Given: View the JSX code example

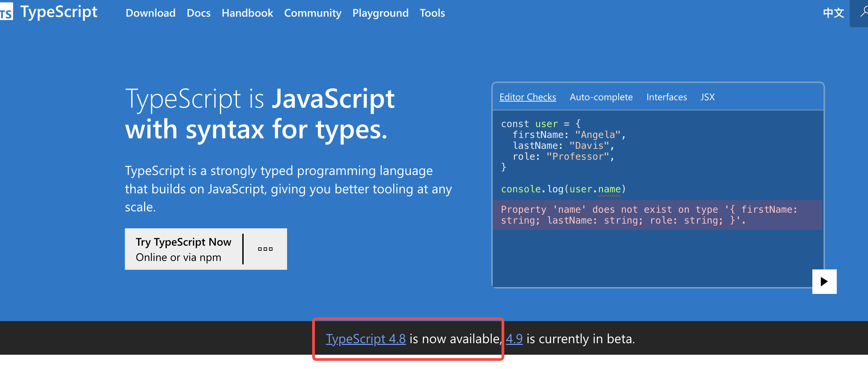Looking at the screenshot, I should click(x=707, y=97).
